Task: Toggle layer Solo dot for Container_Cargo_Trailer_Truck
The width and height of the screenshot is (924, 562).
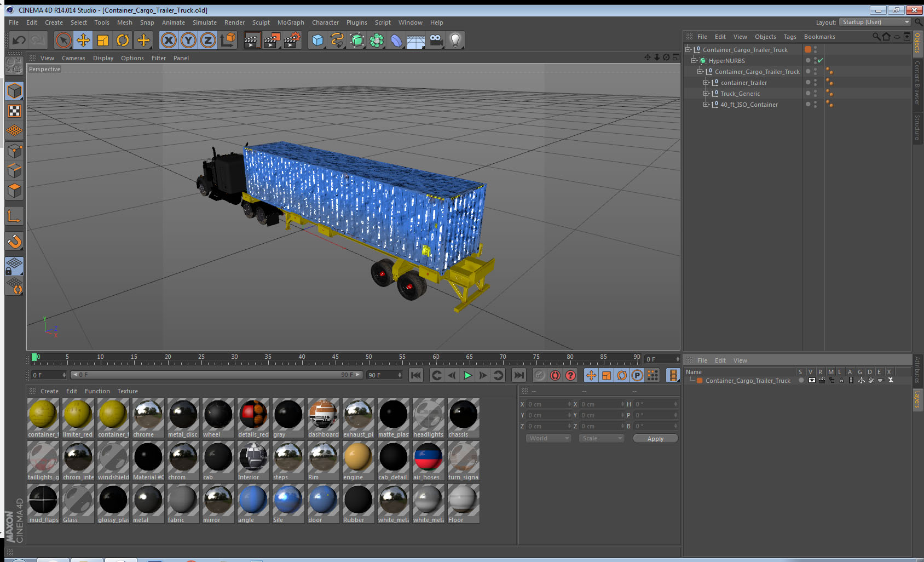Action: tap(801, 380)
